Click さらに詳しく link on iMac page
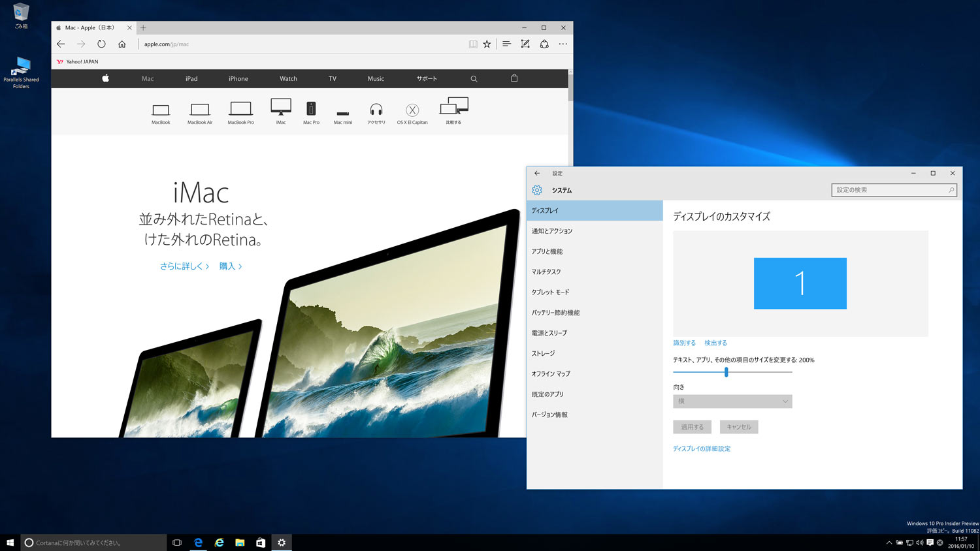 pyautogui.click(x=184, y=266)
